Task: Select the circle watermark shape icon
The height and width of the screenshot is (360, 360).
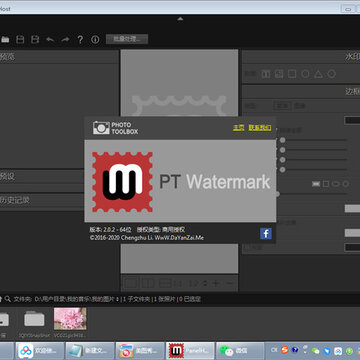Action: click(305, 74)
